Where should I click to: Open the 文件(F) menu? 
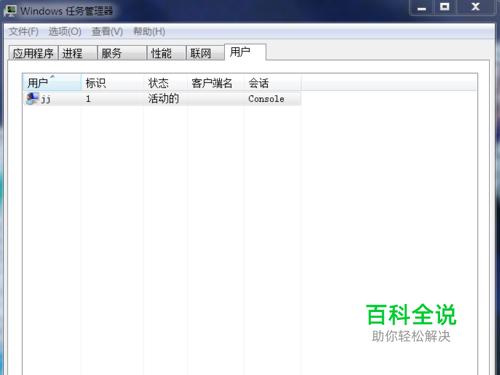click(x=23, y=32)
